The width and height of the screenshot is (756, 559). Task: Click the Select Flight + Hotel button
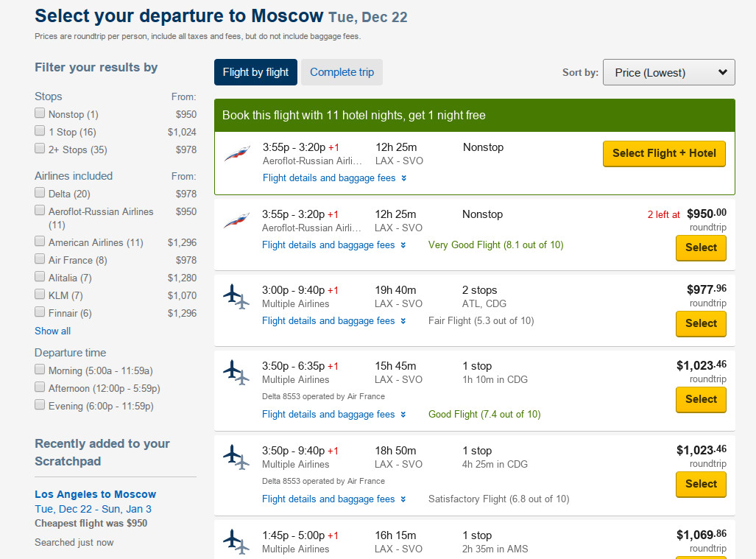click(x=664, y=153)
